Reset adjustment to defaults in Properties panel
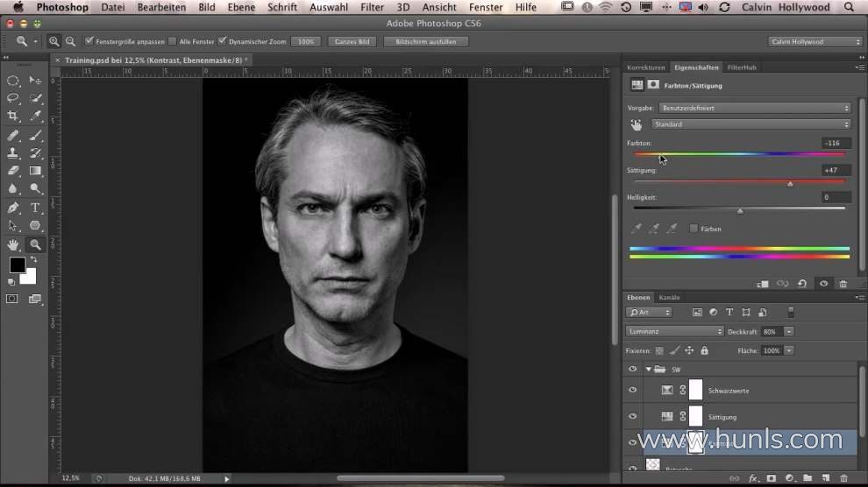868x487 pixels. click(802, 284)
